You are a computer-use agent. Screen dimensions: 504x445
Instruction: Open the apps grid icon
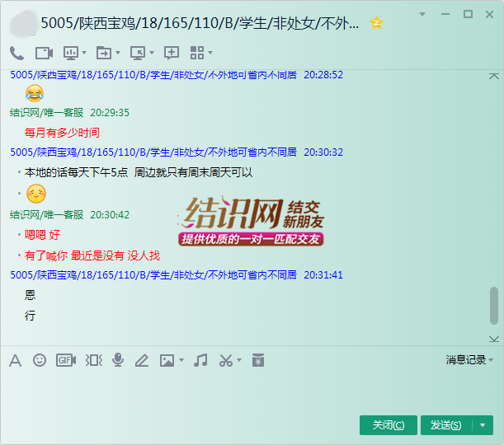tap(197, 53)
